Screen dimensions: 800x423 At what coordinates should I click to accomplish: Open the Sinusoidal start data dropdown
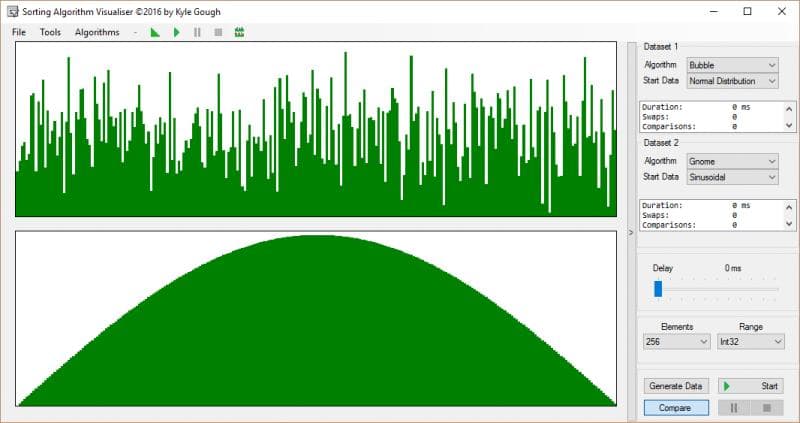click(x=732, y=177)
